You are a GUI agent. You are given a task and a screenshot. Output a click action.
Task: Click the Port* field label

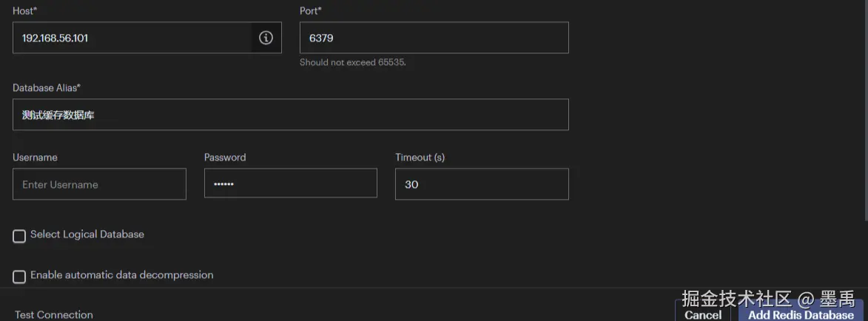[311, 11]
